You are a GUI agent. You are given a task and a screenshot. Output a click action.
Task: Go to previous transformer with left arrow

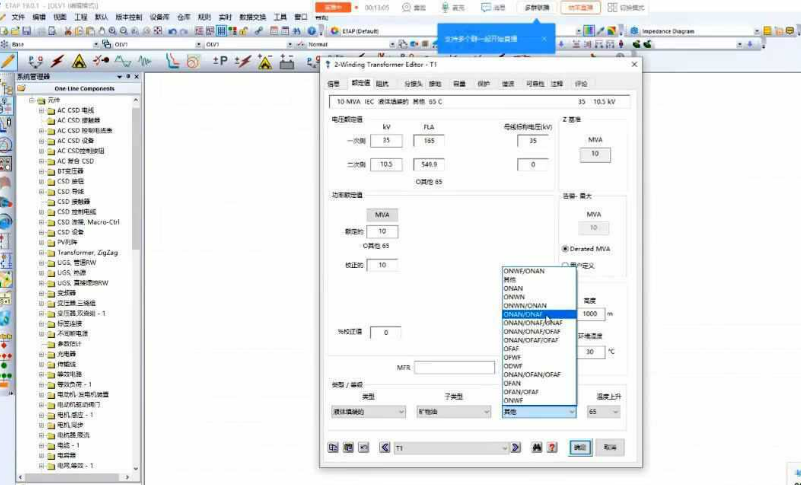coord(385,448)
